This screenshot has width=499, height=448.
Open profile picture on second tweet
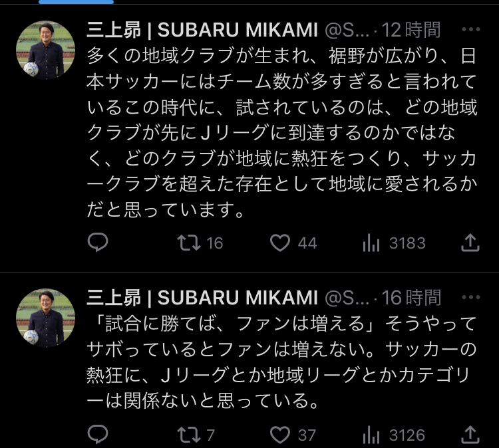45,318
